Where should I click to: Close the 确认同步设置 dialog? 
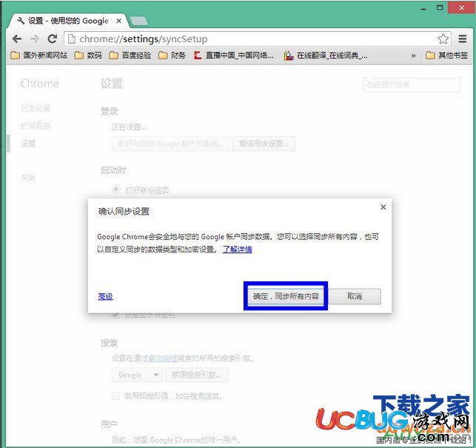click(x=383, y=207)
